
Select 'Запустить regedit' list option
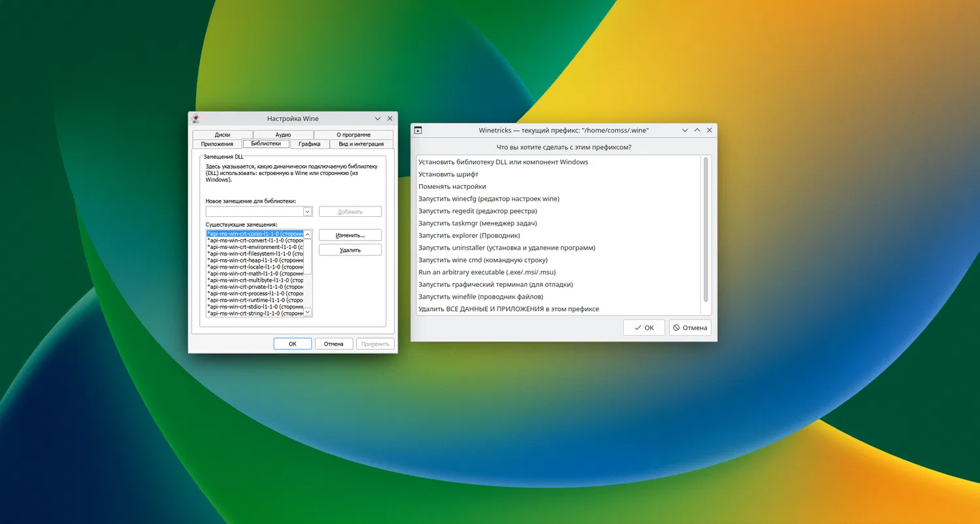478,211
